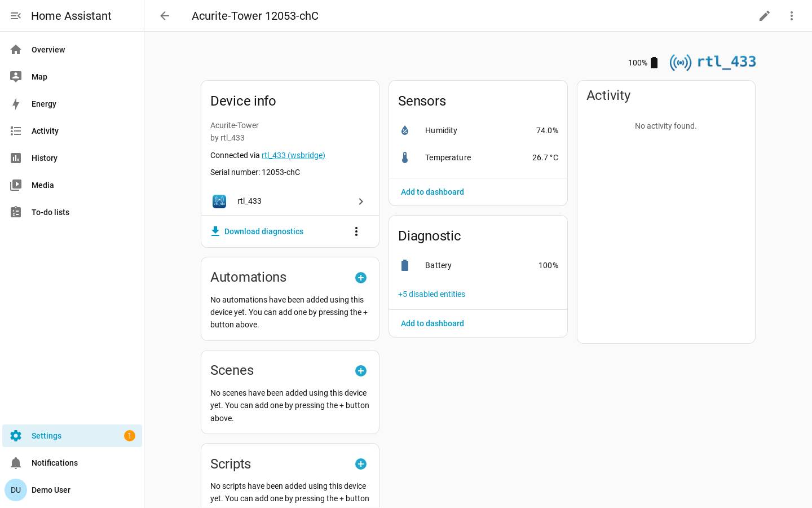Open Activity in the sidebar

(72, 131)
